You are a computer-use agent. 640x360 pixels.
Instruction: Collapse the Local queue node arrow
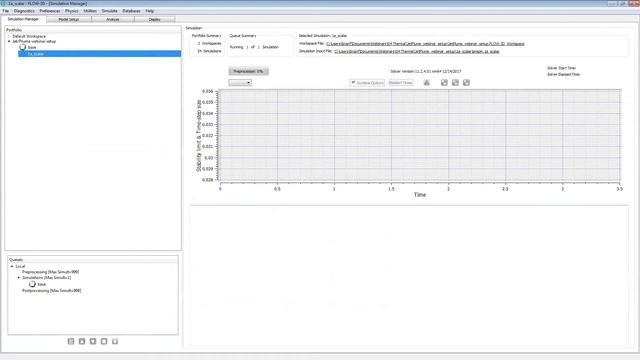point(12,266)
